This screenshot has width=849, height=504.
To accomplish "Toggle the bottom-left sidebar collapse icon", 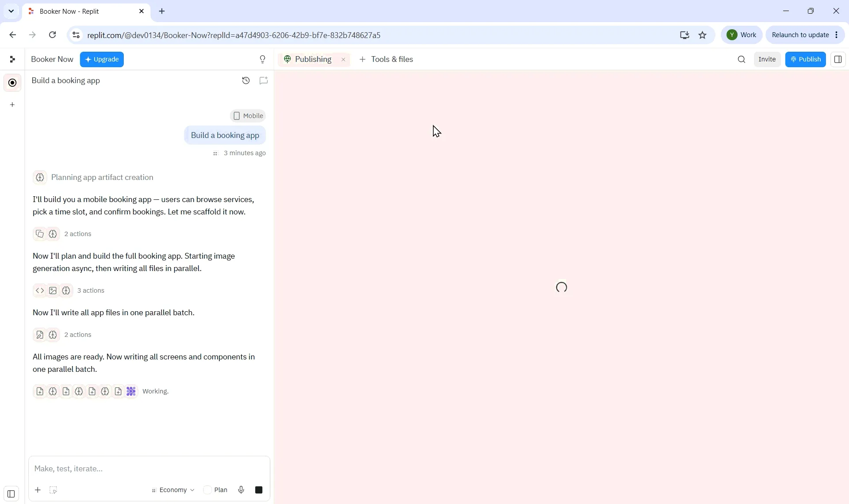I will pyautogui.click(x=11, y=494).
